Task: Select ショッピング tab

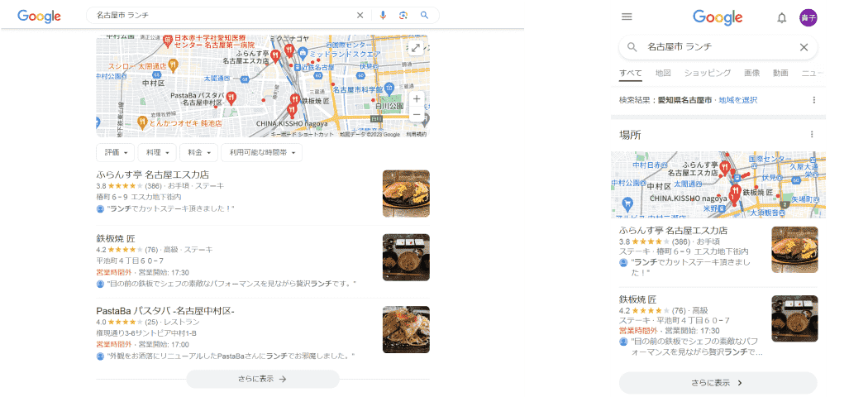Action: 708,73
